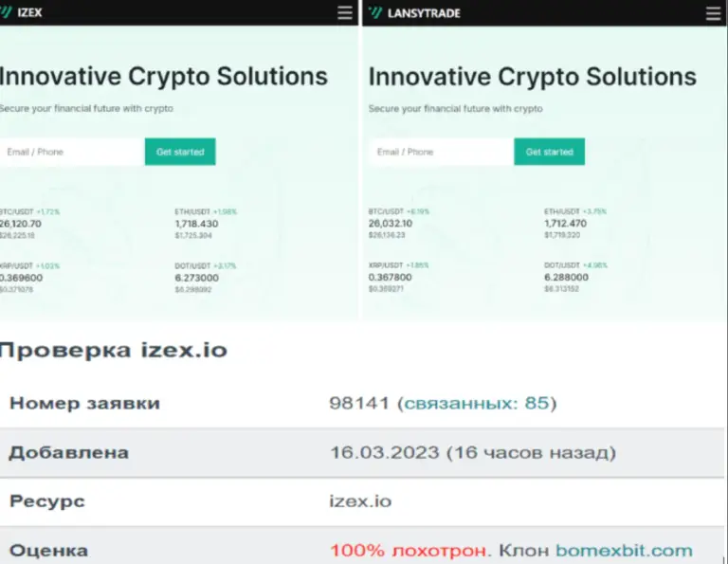The height and width of the screenshot is (564, 728).
Task: Select DOT/USDT pair on LANSYTRADE
Action: [575, 277]
